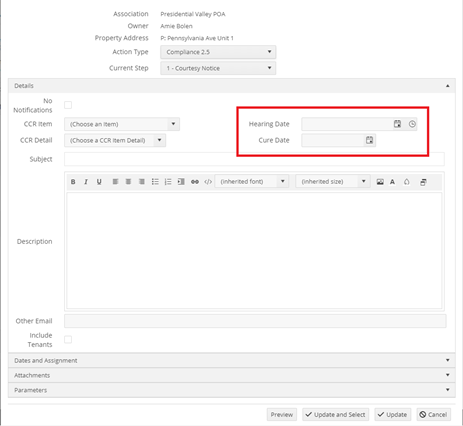
Task: Check the No Notifications checkbox
Action: (68, 105)
